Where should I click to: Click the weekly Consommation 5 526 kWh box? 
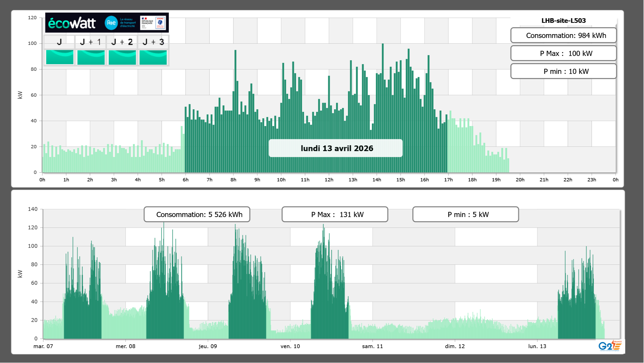point(197,214)
